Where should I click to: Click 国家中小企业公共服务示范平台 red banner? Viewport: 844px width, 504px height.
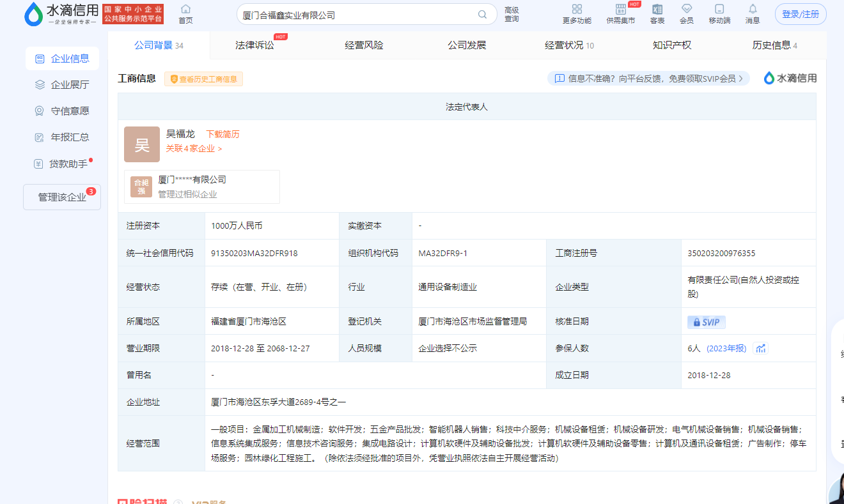click(x=133, y=14)
